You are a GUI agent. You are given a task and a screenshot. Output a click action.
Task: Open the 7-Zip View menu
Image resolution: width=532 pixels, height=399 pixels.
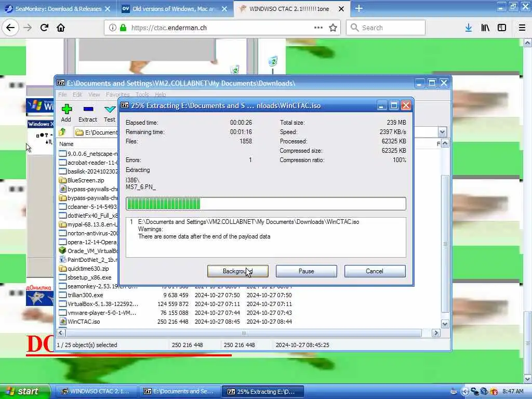coord(94,95)
